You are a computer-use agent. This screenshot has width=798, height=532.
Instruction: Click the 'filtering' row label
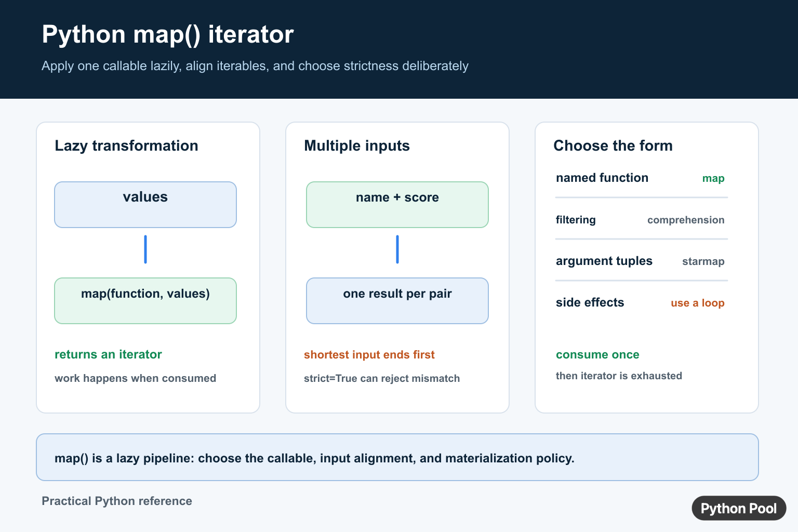(576, 220)
